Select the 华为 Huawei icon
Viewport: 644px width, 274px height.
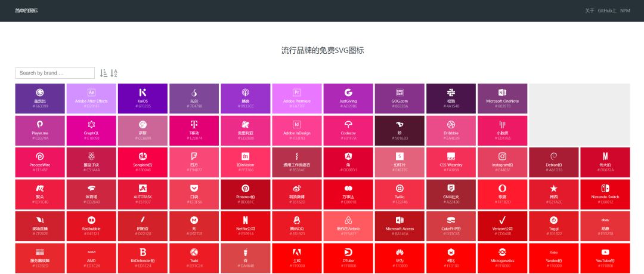(x=400, y=258)
